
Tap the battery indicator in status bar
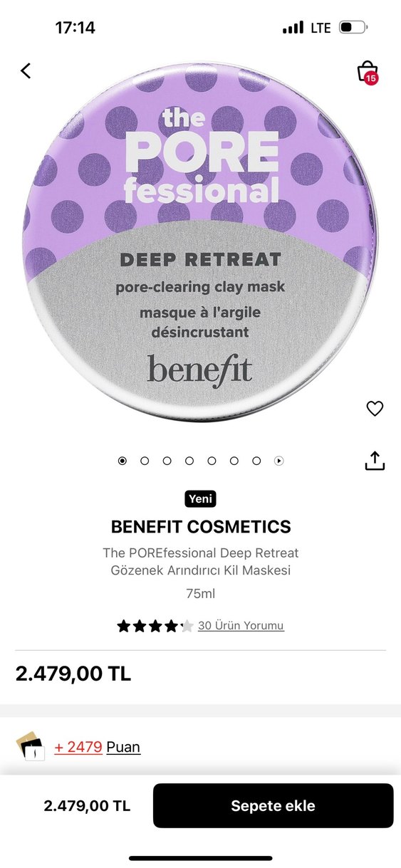tap(353, 28)
